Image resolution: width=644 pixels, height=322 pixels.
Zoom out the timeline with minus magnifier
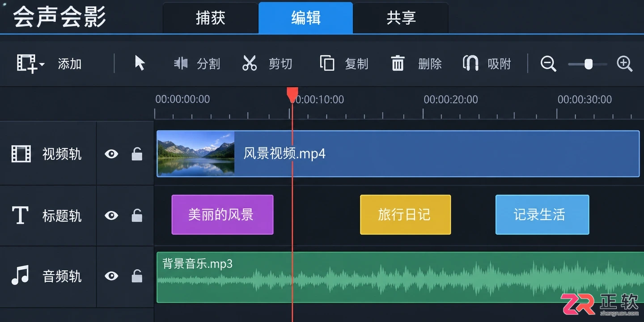[x=548, y=64]
